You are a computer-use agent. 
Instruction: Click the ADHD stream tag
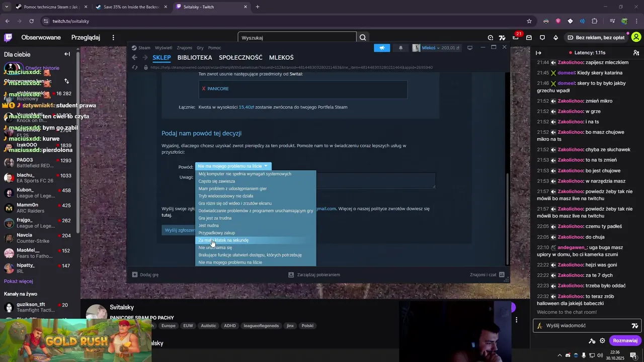(230, 326)
